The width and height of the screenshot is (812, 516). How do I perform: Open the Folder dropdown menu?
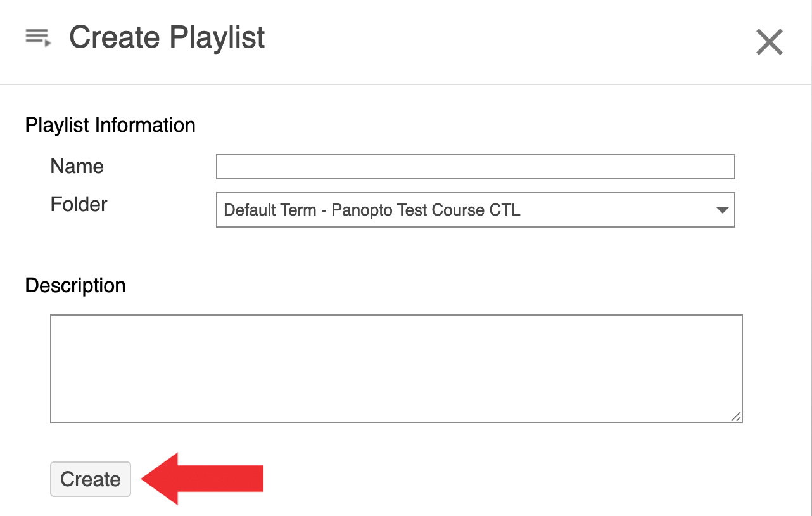(x=475, y=210)
